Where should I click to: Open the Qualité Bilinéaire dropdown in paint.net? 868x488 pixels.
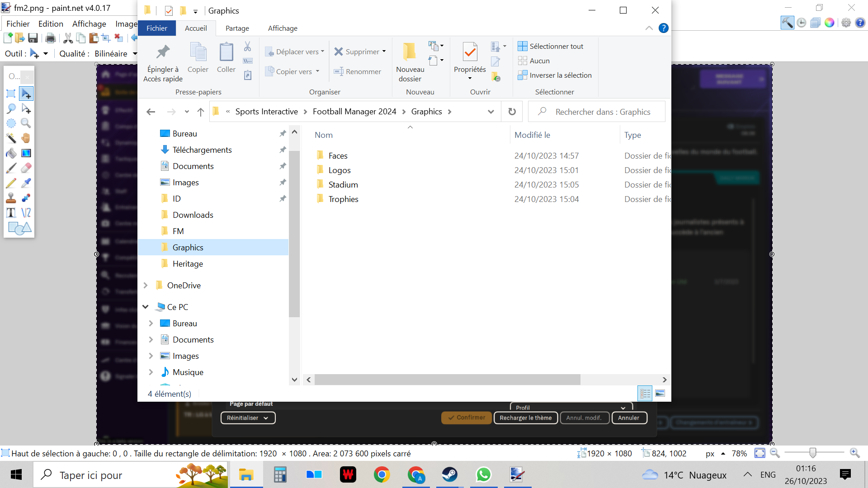click(x=135, y=54)
